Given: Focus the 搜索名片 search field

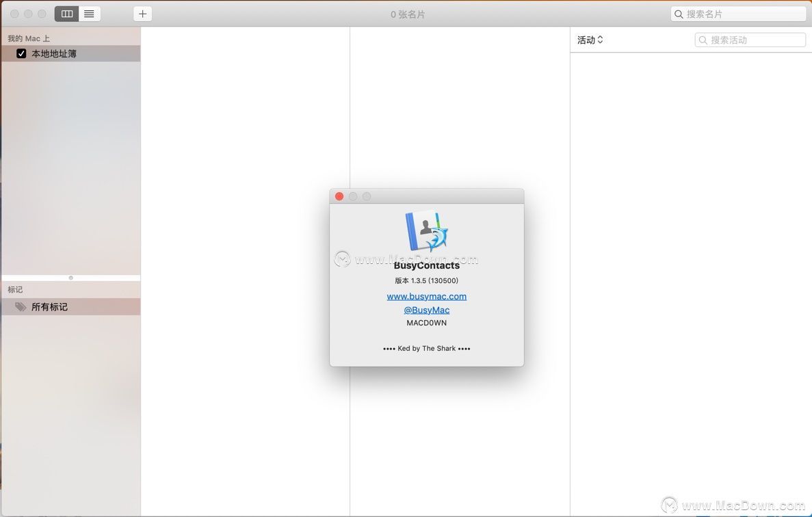Looking at the screenshot, I should click(739, 14).
